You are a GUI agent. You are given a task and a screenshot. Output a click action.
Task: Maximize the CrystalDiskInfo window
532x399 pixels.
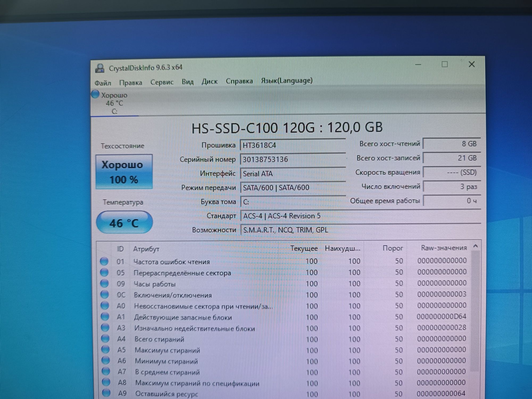point(444,64)
